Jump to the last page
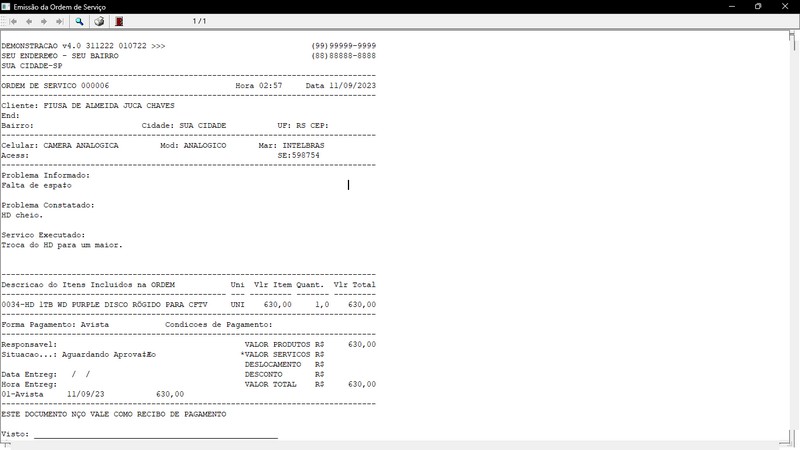The image size is (800, 450). [x=59, y=21]
